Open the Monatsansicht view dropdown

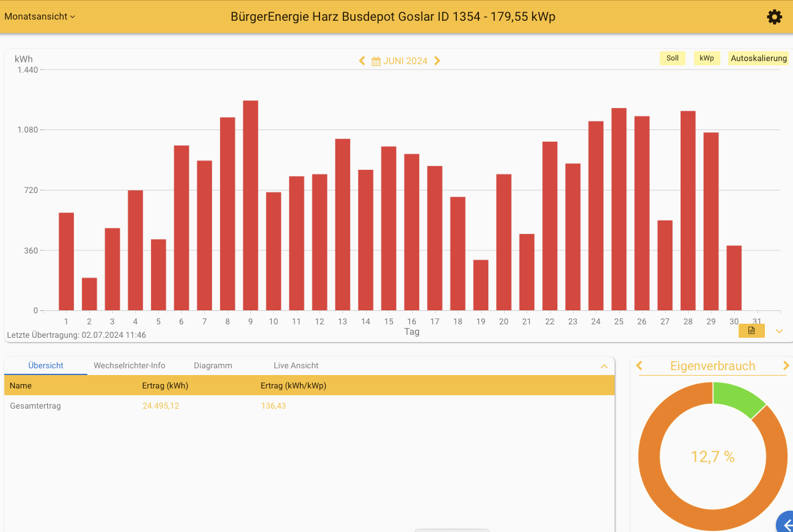point(40,16)
